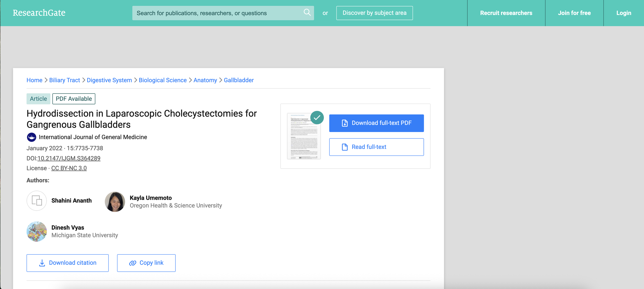The image size is (644, 289).
Task: Click the green verified checkmark badge
Action: pyautogui.click(x=317, y=118)
